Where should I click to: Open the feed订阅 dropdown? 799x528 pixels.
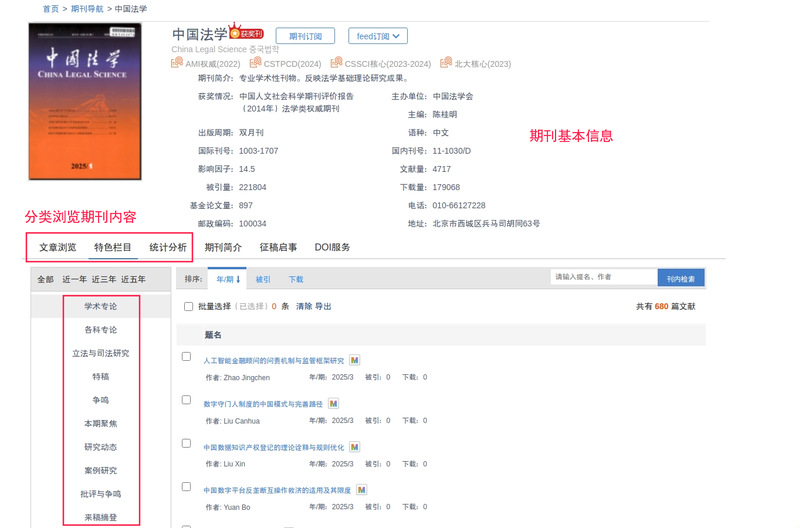point(378,36)
